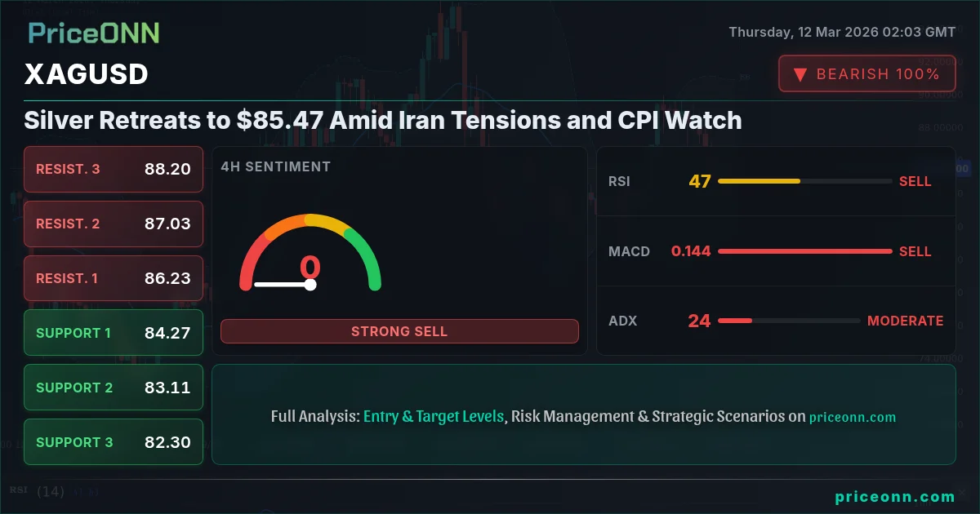The image size is (980, 514).
Task: Click the PriceONN logo
Action: click(94, 33)
